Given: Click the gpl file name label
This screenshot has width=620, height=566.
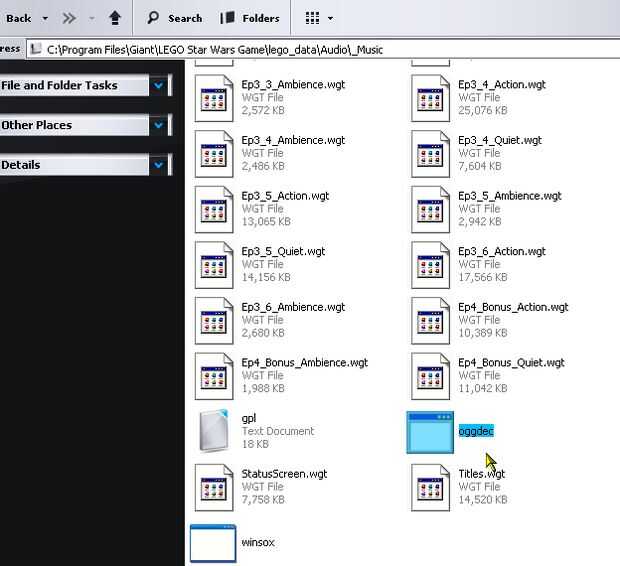Looking at the screenshot, I should pyautogui.click(x=248, y=418).
